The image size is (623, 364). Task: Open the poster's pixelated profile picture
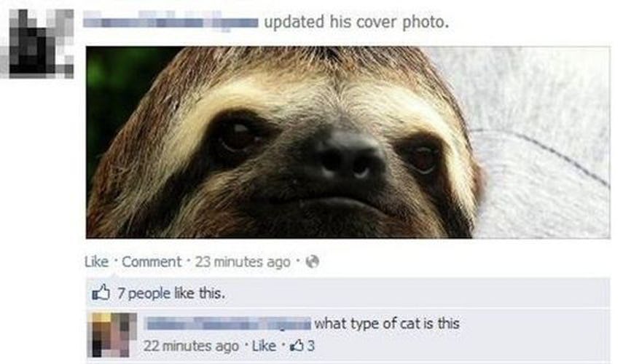click(x=37, y=44)
